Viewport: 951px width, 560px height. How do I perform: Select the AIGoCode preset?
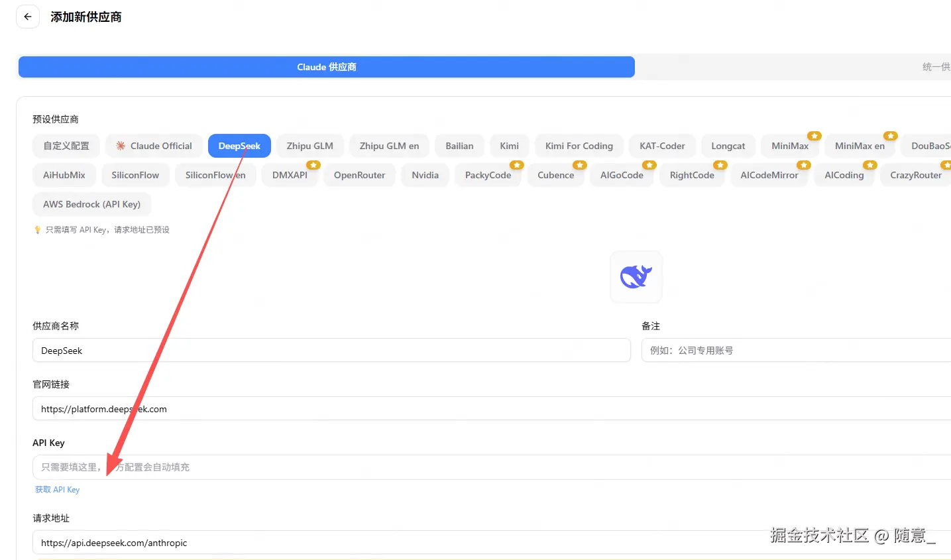pyautogui.click(x=622, y=175)
